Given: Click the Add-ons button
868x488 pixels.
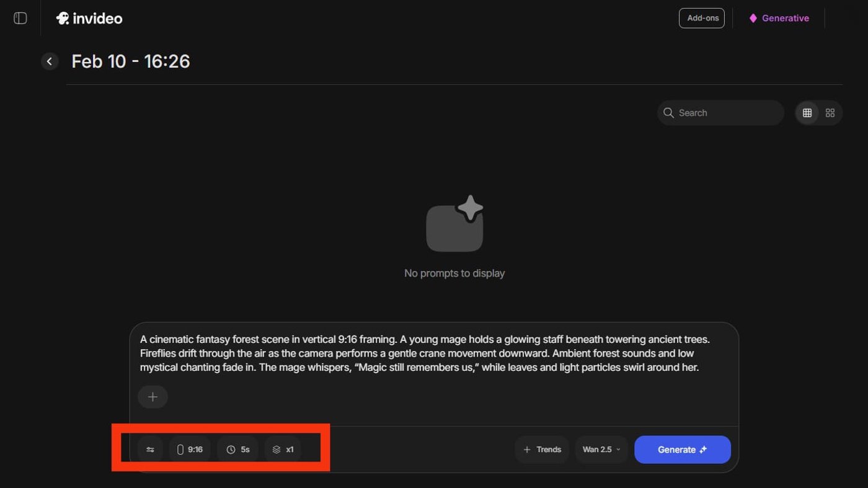Looking at the screenshot, I should coord(702,18).
